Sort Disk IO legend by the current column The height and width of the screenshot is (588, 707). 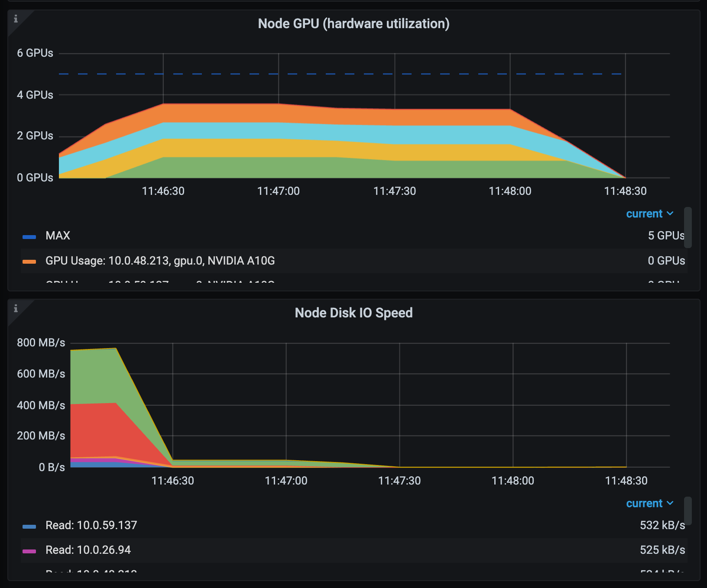pyautogui.click(x=649, y=504)
